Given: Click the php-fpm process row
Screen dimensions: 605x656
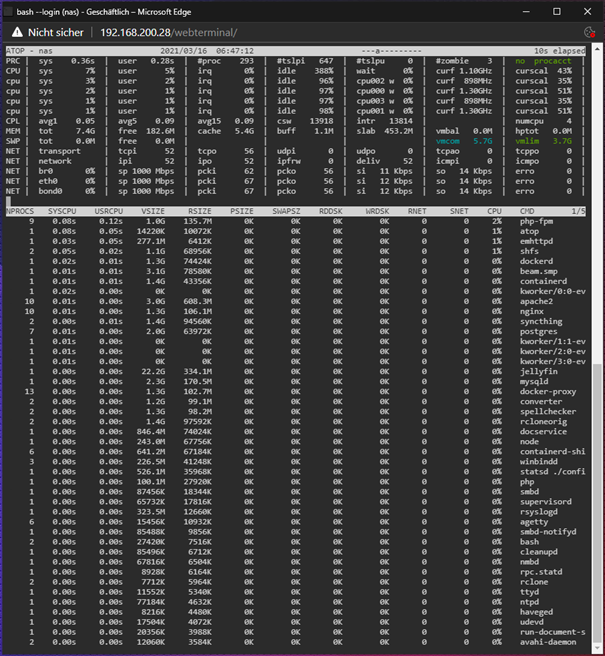Looking at the screenshot, I should 295,221.
